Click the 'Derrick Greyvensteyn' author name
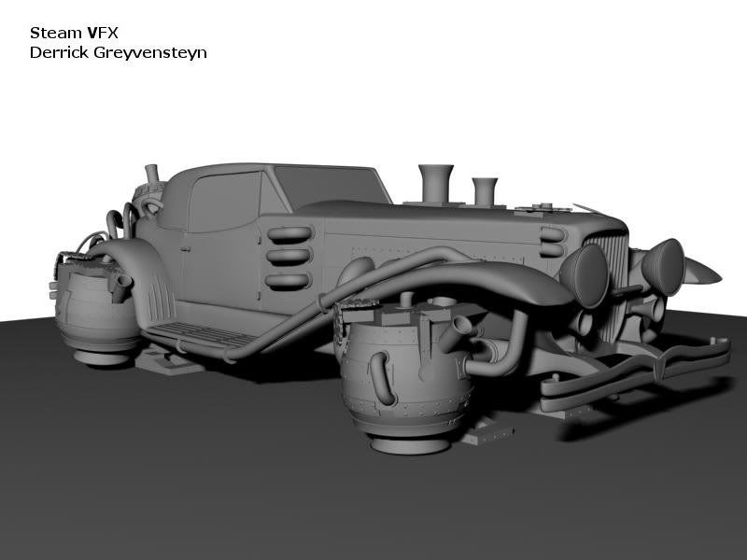The height and width of the screenshot is (560, 747). coord(118,52)
